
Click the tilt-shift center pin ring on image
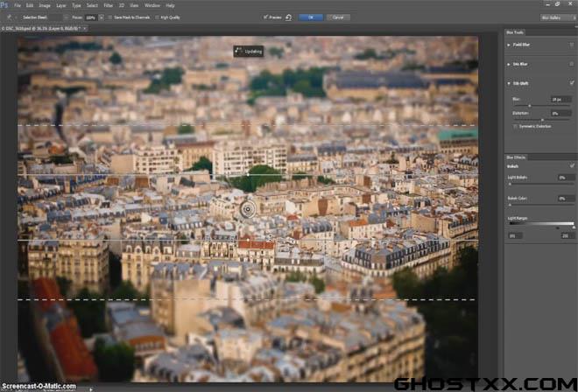click(248, 209)
